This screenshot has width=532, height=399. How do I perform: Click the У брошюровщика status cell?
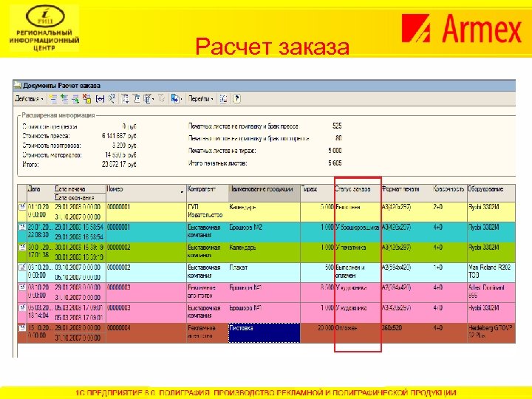(358, 232)
